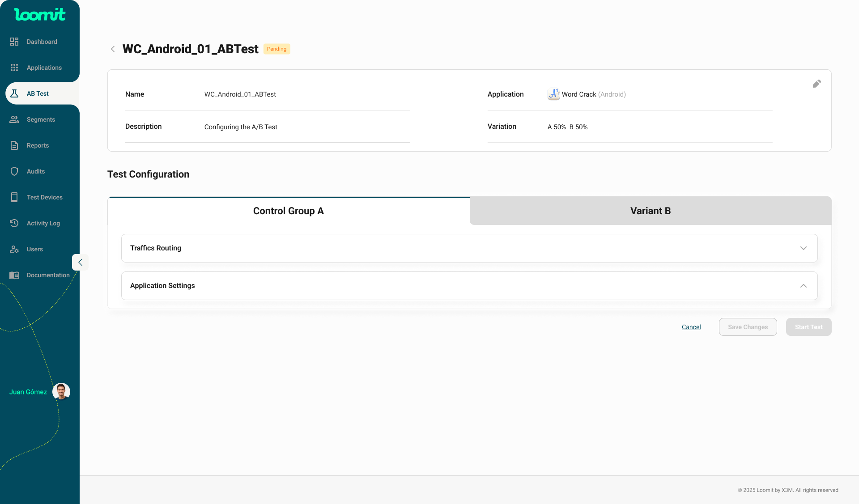
Task: Click the Start Test button
Action: click(808, 327)
